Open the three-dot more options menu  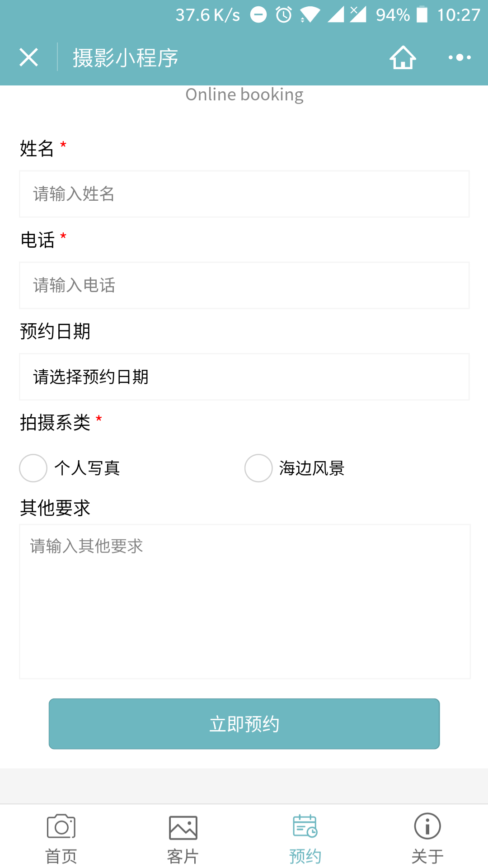pos(460,57)
